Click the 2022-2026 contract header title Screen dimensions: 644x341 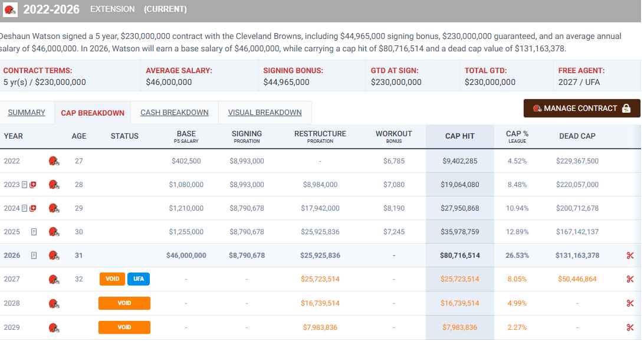tap(51, 9)
